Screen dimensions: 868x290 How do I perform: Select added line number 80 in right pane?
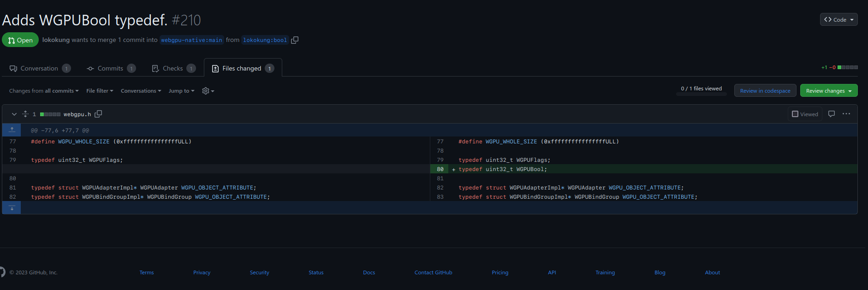(440, 169)
